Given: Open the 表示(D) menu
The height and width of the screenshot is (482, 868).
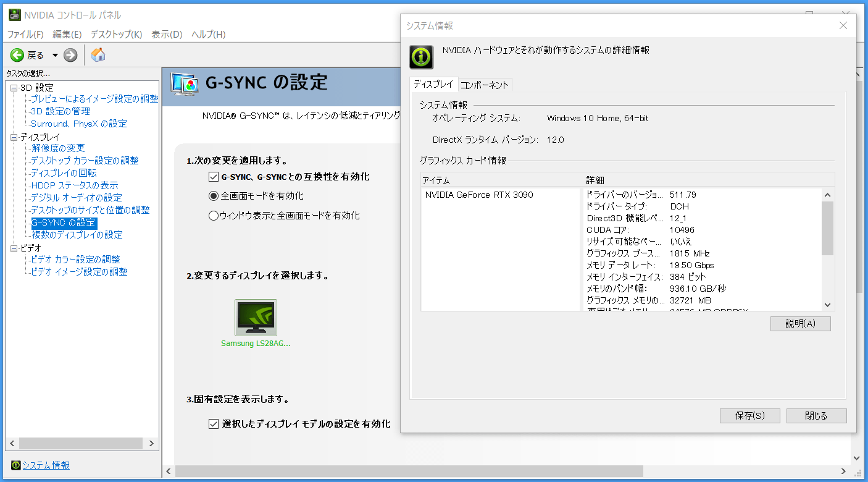Looking at the screenshot, I should click(x=167, y=34).
